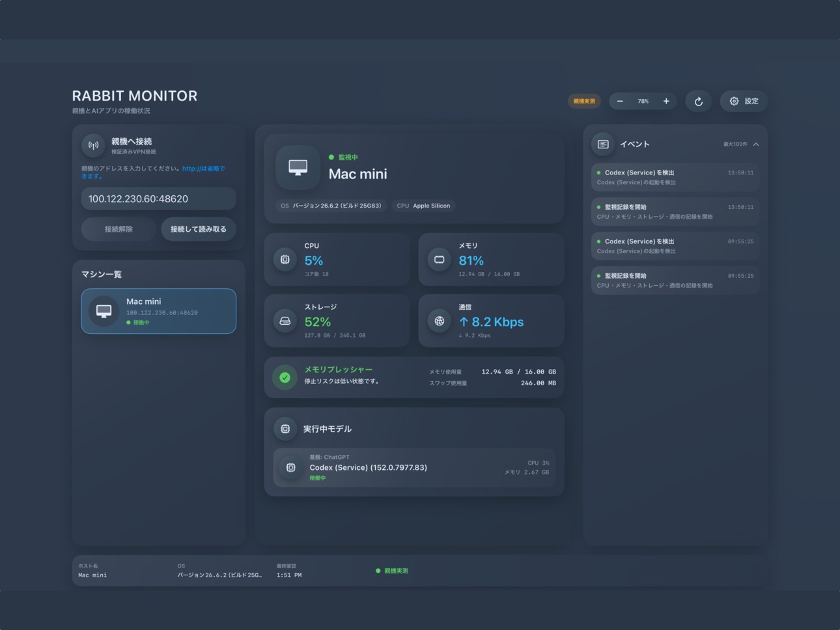Click the refresh icon in the header

(x=698, y=102)
